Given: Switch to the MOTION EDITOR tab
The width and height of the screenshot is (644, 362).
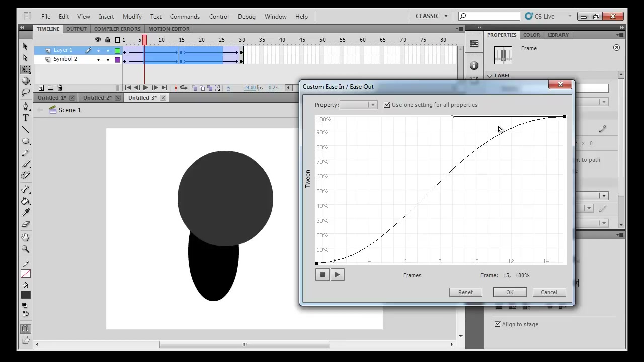Looking at the screenshot, I should coord(169,29).
